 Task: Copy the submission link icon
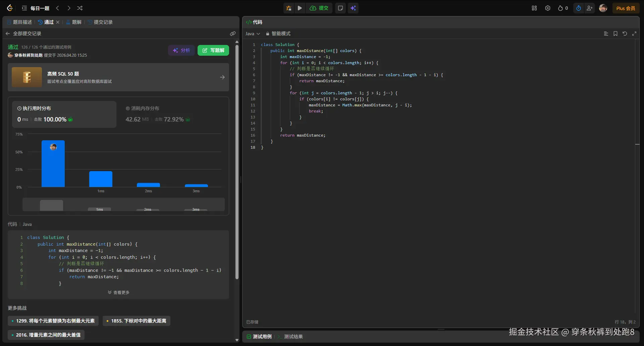point(233,34)
